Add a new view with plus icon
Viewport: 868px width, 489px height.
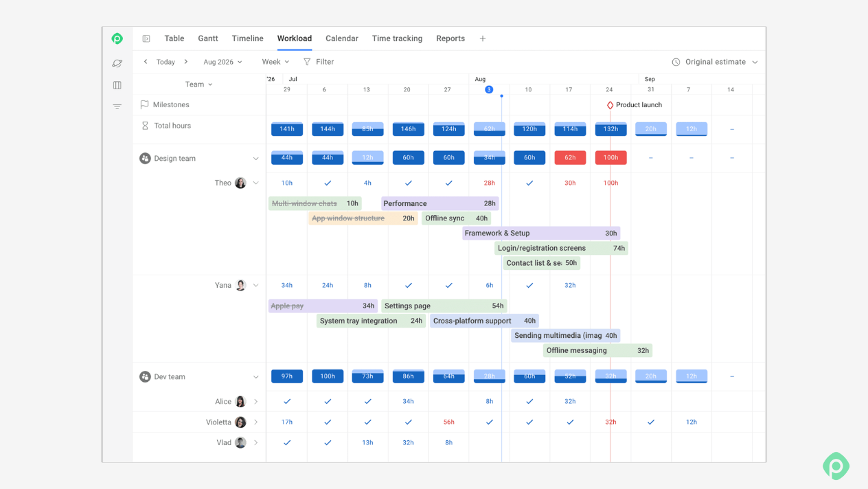(x=483, y=38)
